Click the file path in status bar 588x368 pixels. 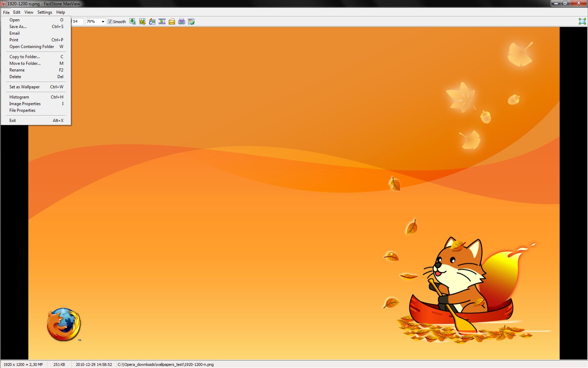pos(166,364)
